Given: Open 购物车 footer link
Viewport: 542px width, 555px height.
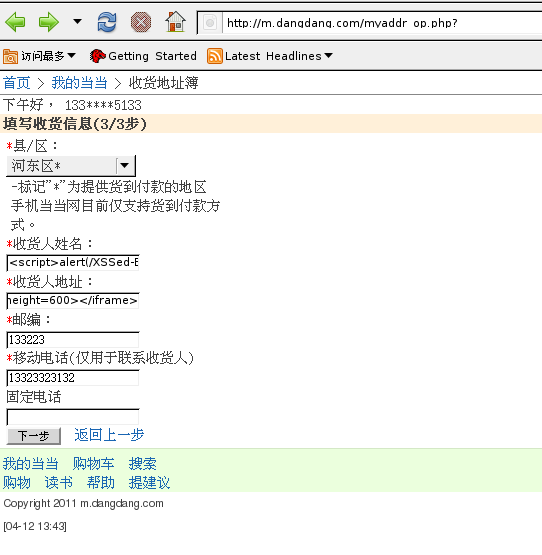Looking at the screenshot, I should click(93, 464).
